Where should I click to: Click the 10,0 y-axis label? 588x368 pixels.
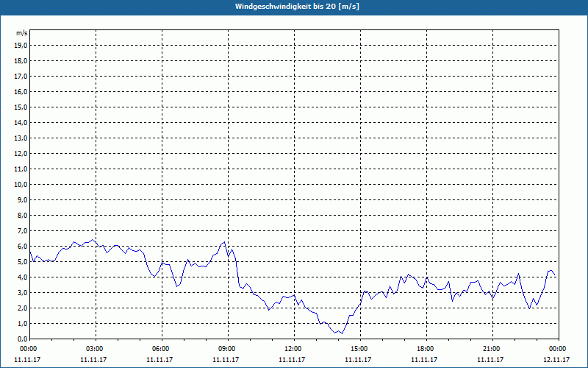click(21, 185)
